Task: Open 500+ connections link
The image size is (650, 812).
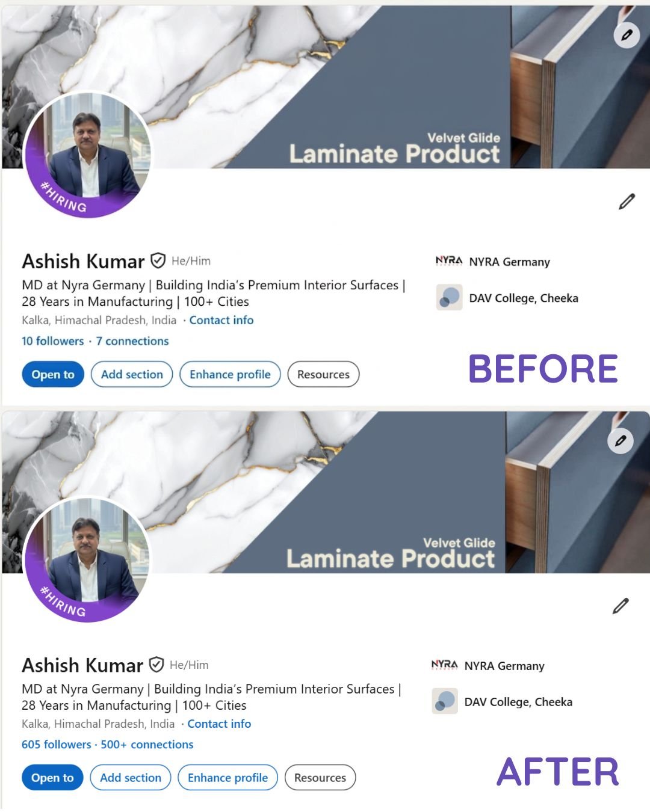Action: point(147,745)
